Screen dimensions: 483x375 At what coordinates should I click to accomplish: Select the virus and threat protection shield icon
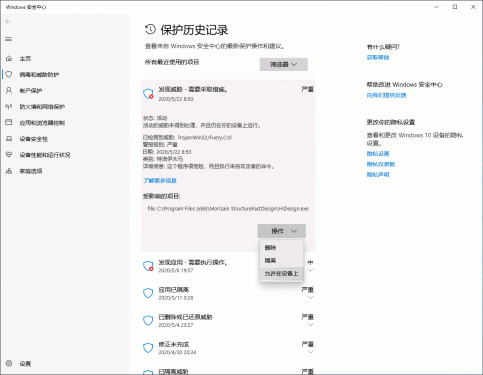tap(9, 74)
